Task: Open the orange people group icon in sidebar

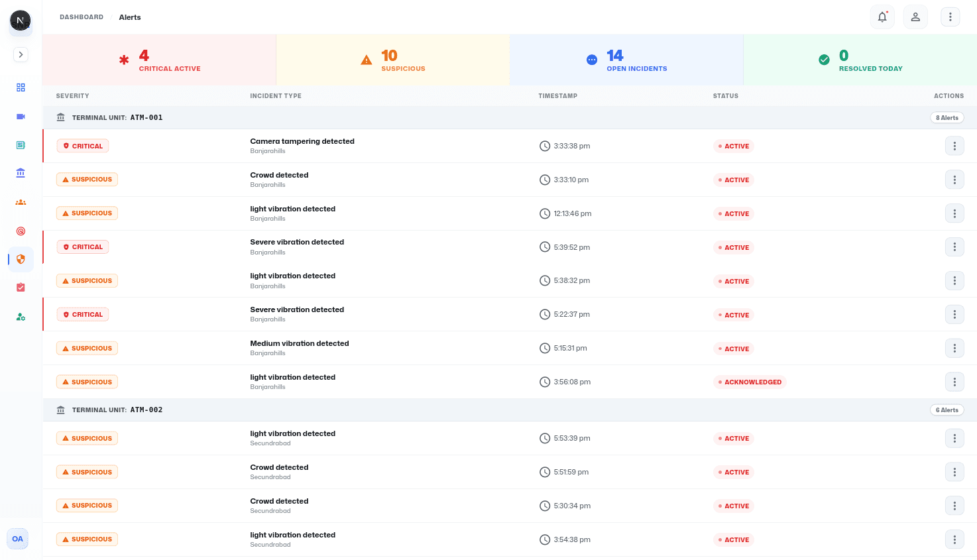Action: click(21, 202)
